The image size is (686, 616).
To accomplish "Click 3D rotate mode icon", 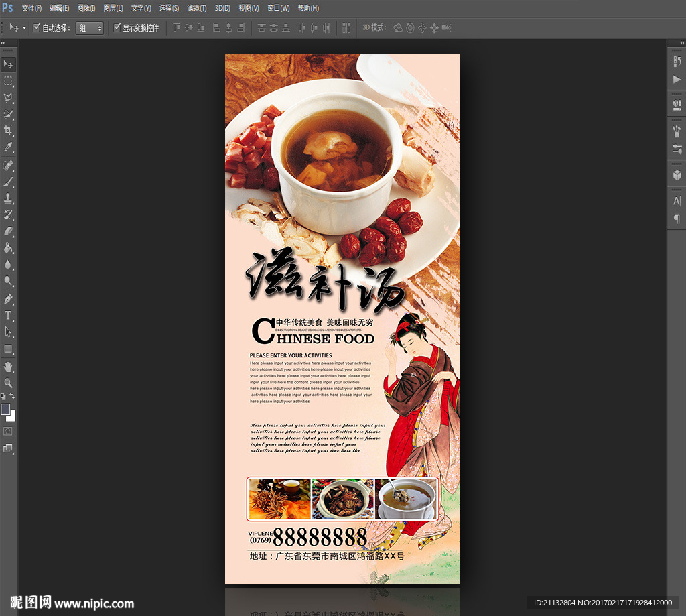I will 398,28.
